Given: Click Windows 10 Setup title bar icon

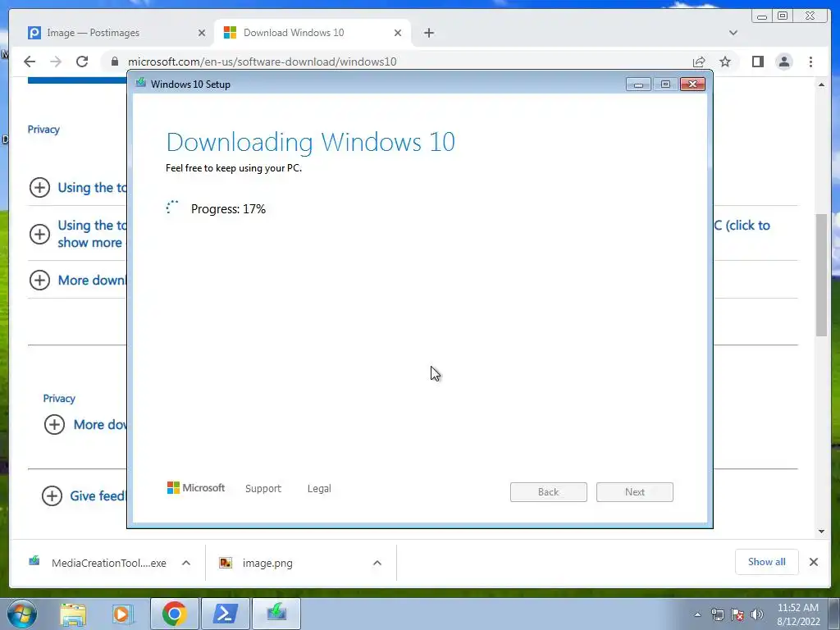Looking at the screenshot, I should point(141,83).
